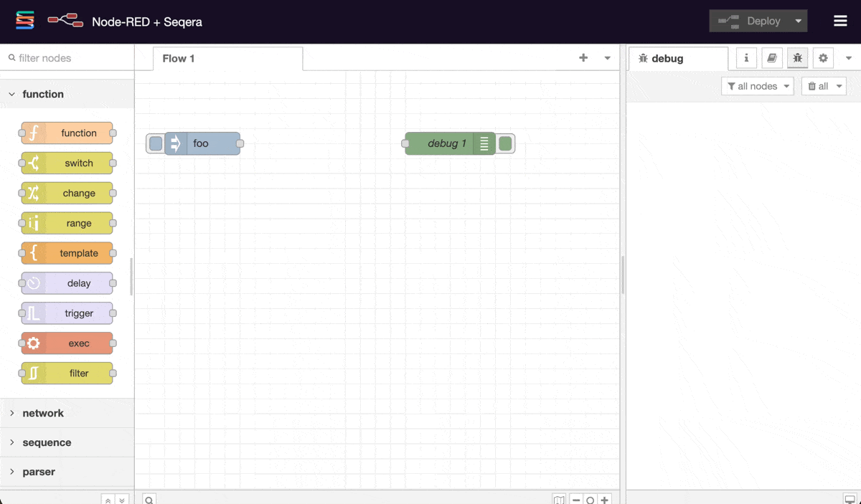Open the Deploy options dropdown
The height and width of the screenshot is (504, 861).
(x=799, y=20)
